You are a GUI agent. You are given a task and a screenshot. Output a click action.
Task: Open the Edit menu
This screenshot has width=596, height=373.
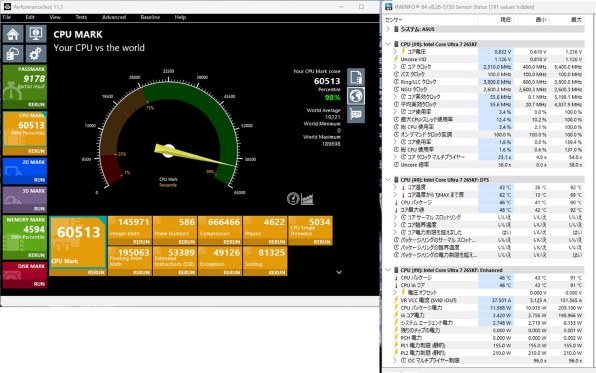(x=30, y=17)
